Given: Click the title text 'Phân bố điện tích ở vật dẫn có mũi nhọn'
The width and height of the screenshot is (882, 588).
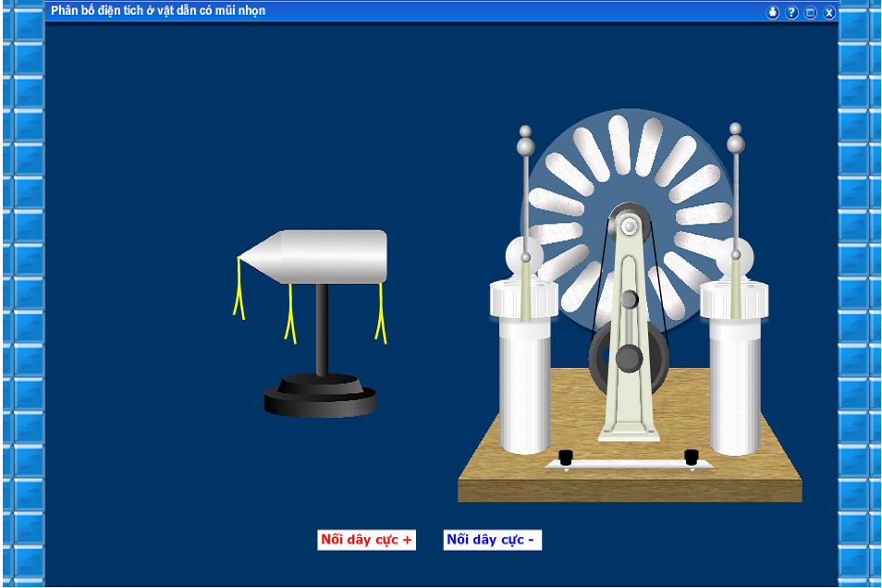Looking at the screenshot, I should click(158, 11).
